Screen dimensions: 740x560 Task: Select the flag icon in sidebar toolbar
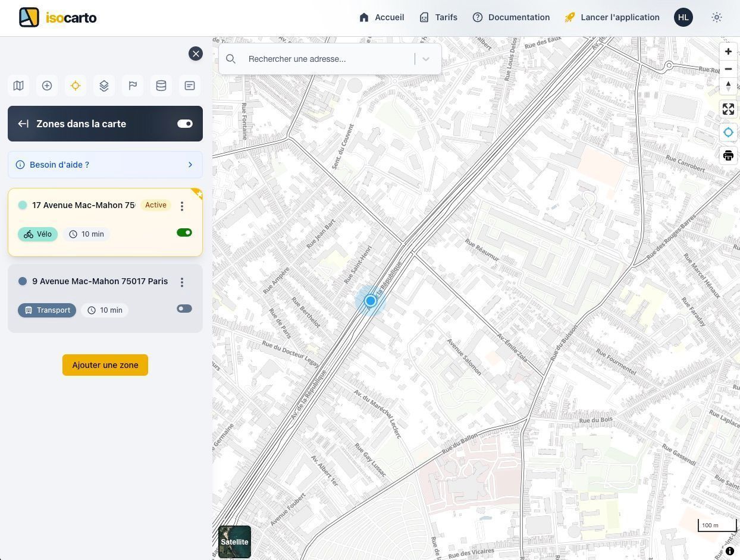click(133, 86)
